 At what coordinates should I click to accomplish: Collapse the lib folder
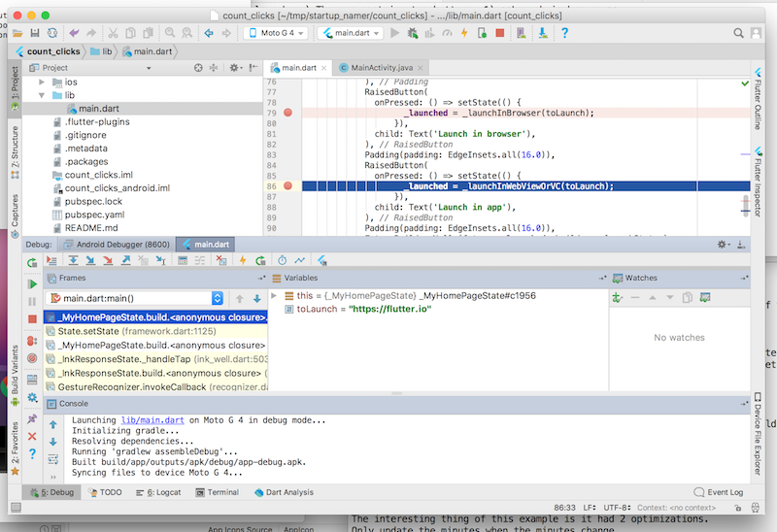tap(42, 95)
